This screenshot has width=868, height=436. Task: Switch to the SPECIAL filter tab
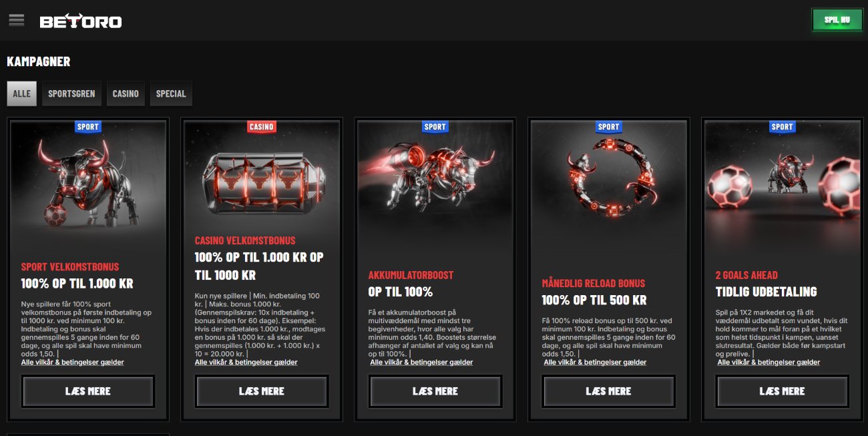point(171,93)
